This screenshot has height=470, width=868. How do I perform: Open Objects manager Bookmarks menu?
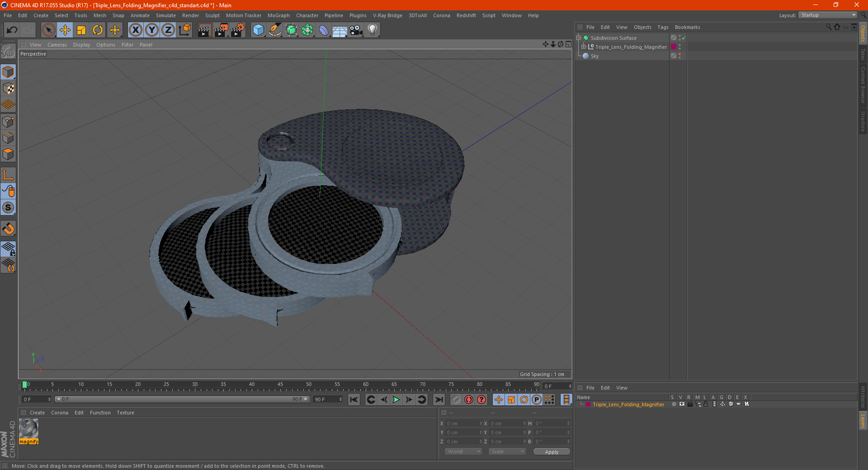[x=687, y=27]
